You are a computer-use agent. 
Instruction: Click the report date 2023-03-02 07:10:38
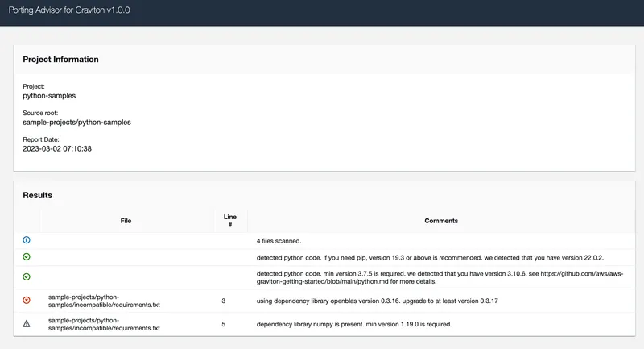pos(57,149)
